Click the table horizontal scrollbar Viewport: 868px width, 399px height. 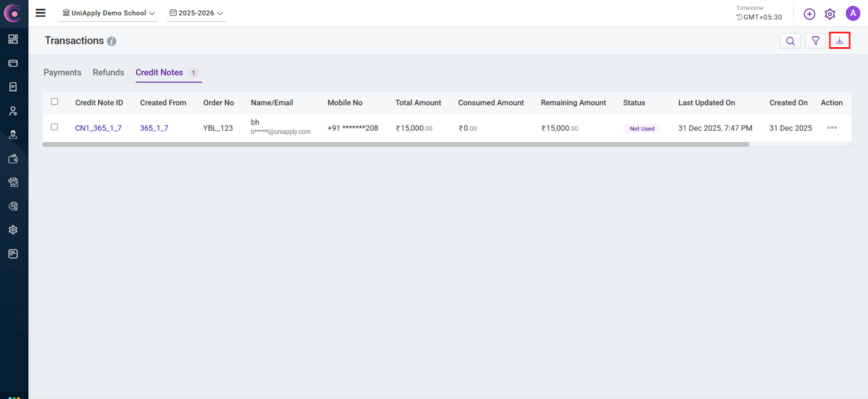[x=395, y=144]
